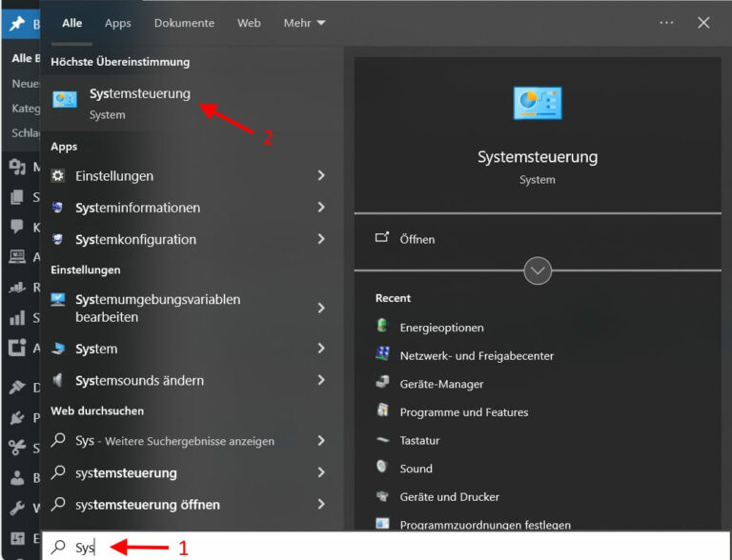Open Programme und Features recent entry
Viewport: 732px width, 560px height.
pyautogui.click(x=463, y=412)
